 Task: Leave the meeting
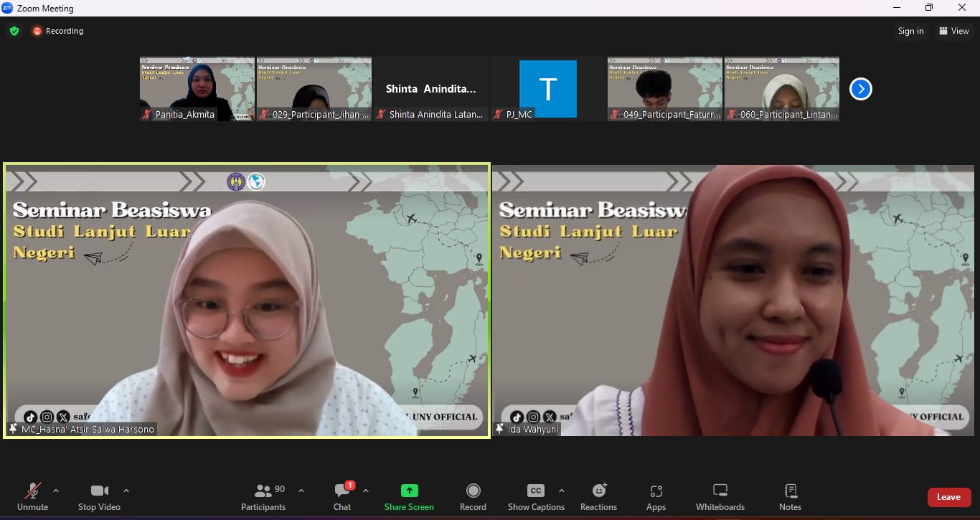point(948,497)
